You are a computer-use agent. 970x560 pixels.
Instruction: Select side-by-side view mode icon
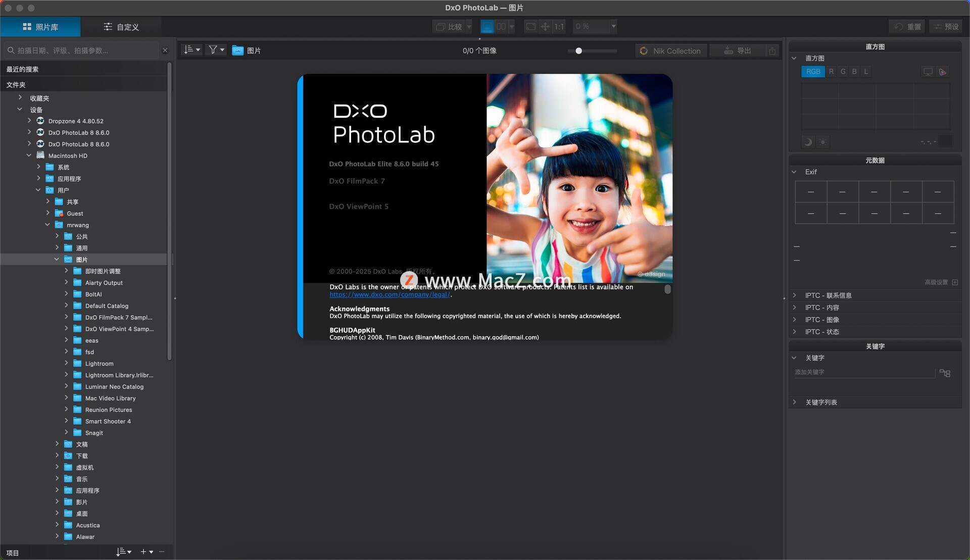click(x=501, y=26)
